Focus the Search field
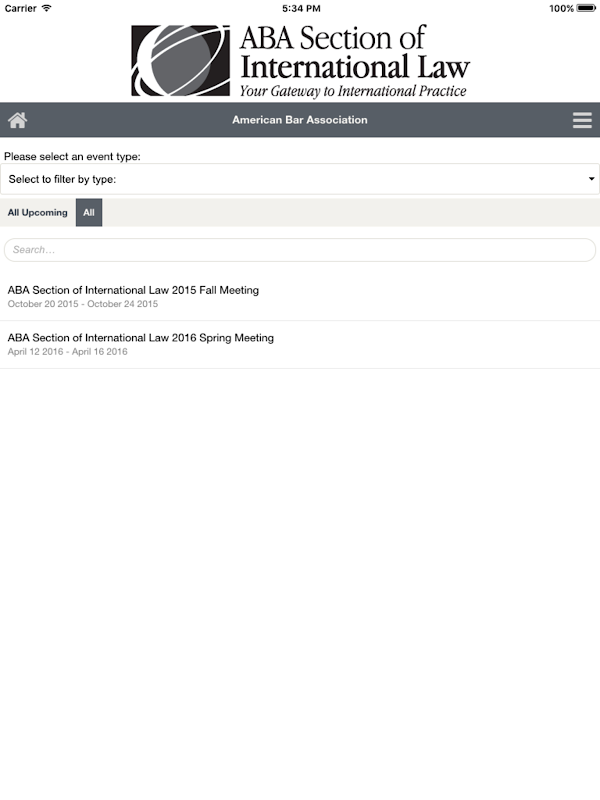This screenshot has width=600, height=800. (300, 250)
